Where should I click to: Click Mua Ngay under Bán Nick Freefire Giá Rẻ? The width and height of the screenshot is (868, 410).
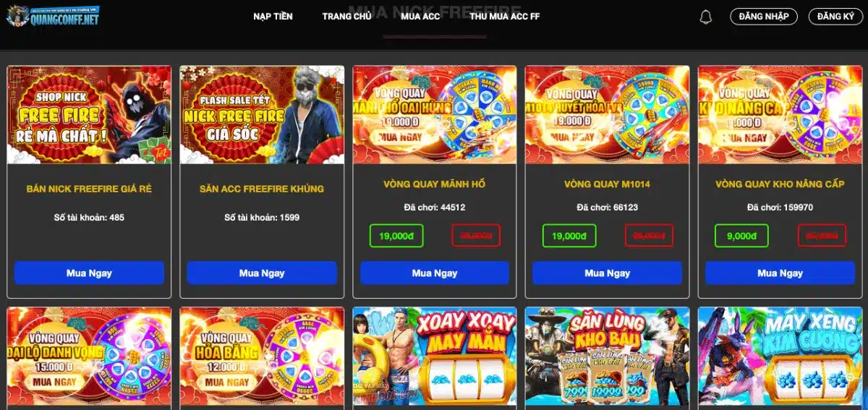tap(89, 273)
